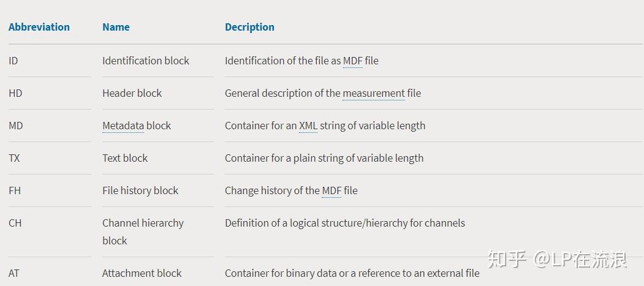Select the Name column header

(116, 27)
